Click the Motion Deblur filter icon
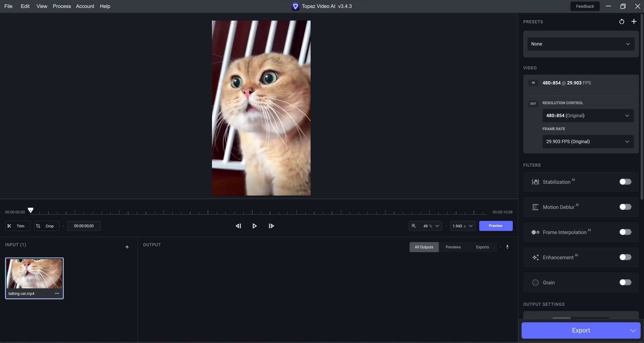 (535, 207)
